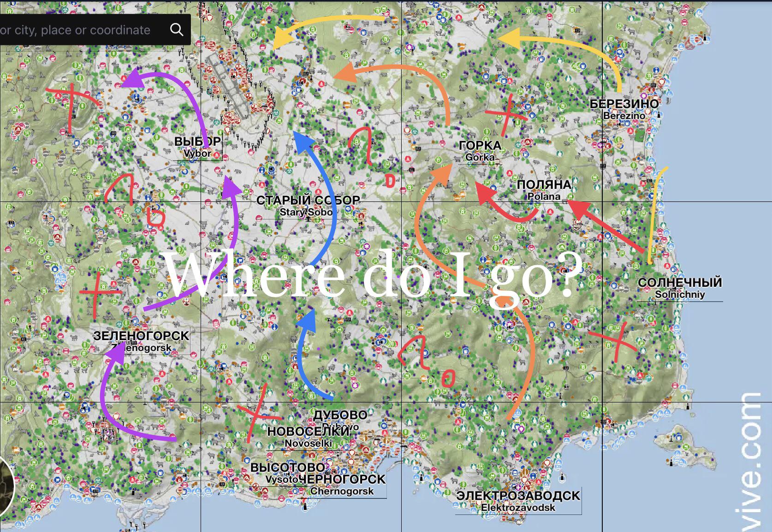Select the dark red tent campsite marker southwest of Chernogorsk
The height and width of the screenshot is (532, 772).
click(x=247, y=478)
